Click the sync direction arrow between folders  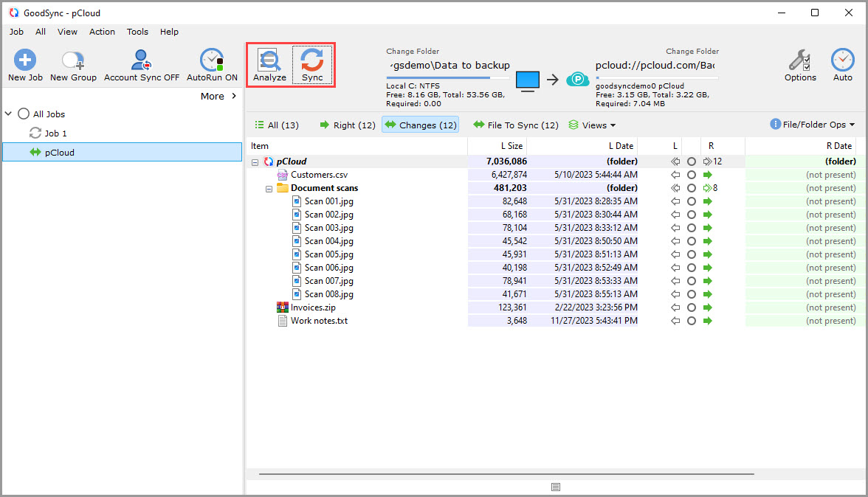[552, 80]
